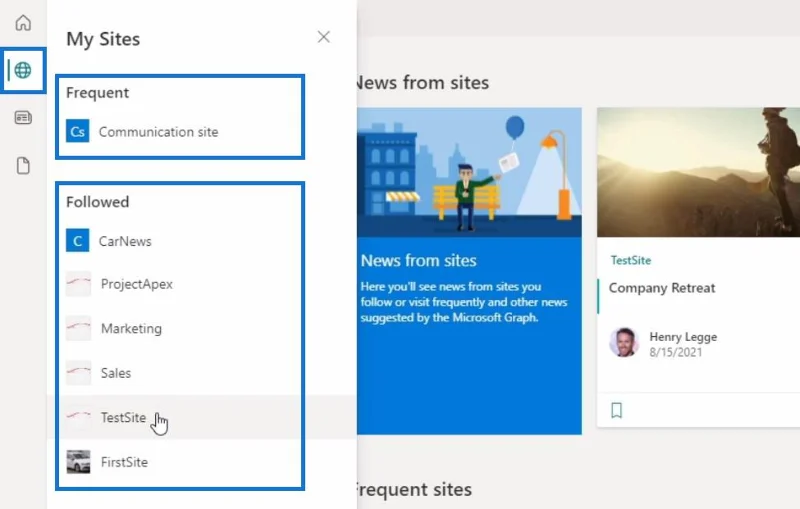Click the News from sites illustration image
800x509 pixels.
469,172
